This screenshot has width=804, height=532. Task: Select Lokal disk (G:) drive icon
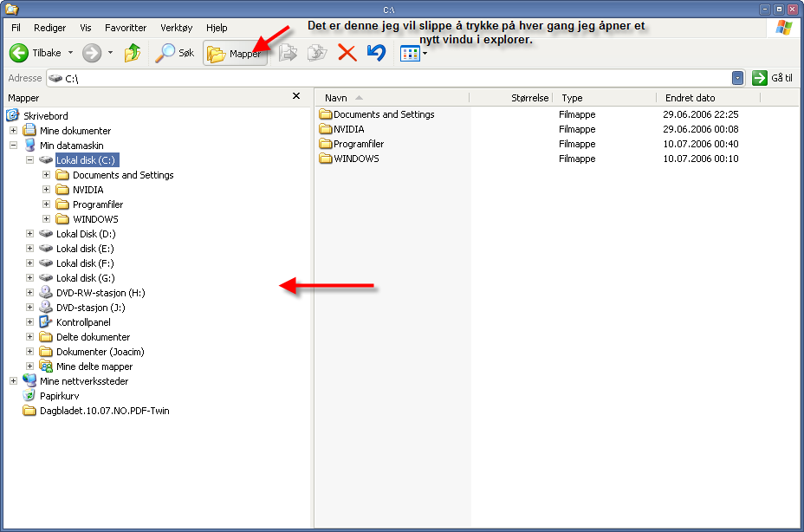click(46, 278)
